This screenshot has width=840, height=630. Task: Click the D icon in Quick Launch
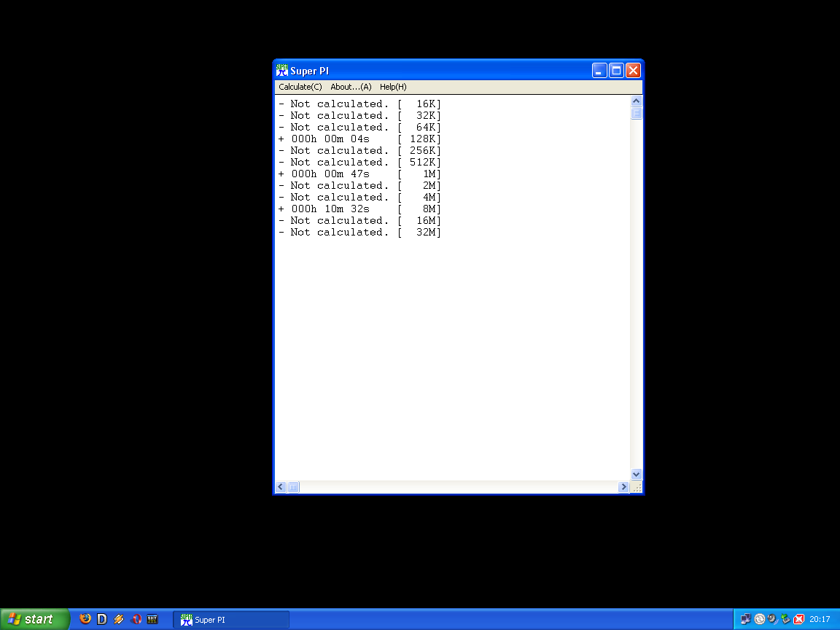coord(102,619)
